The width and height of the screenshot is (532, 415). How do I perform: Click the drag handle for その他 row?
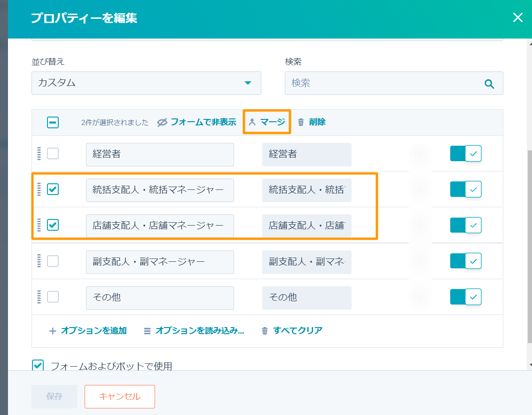click(39, 297)
